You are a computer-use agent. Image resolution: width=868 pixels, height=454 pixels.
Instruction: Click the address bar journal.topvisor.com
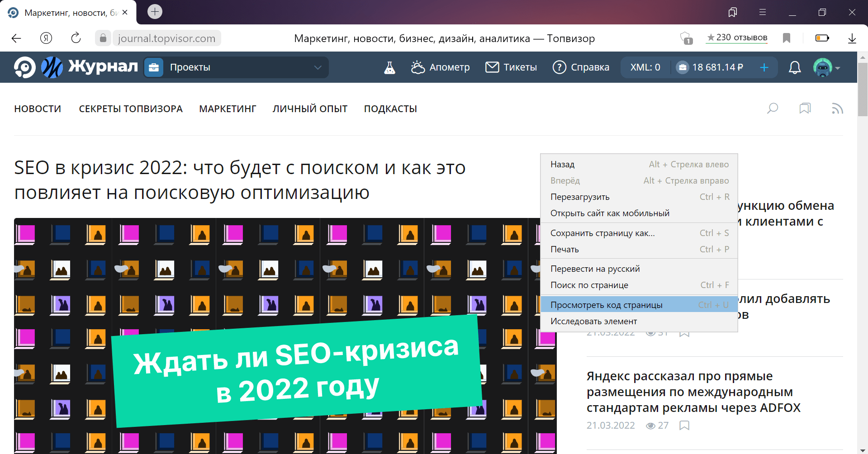(166, 38)
